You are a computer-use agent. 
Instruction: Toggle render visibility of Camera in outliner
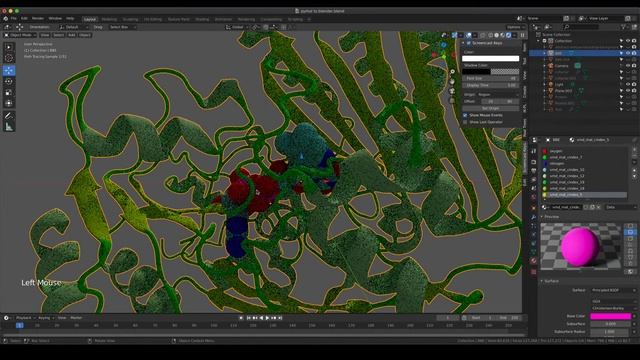pos(634,65)
